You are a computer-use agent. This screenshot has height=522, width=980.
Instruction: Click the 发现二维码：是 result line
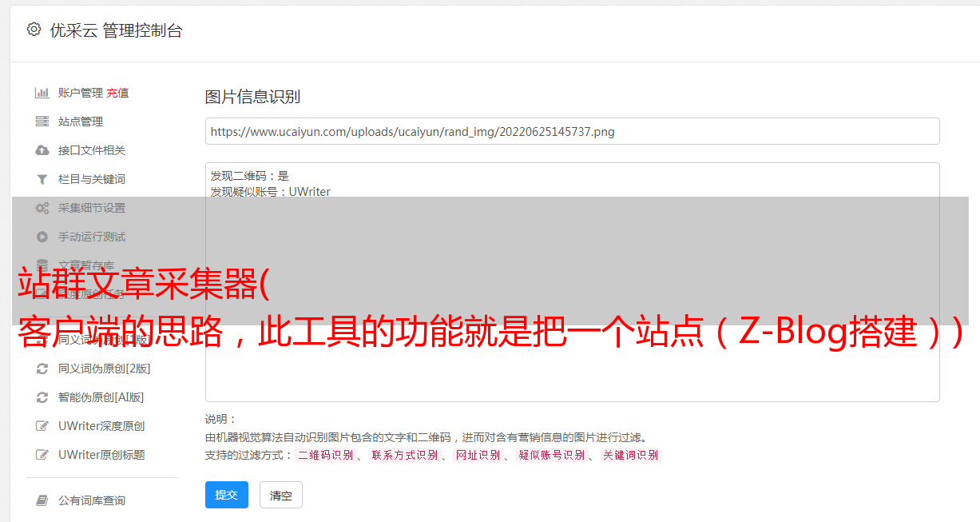tap(250, 176)
